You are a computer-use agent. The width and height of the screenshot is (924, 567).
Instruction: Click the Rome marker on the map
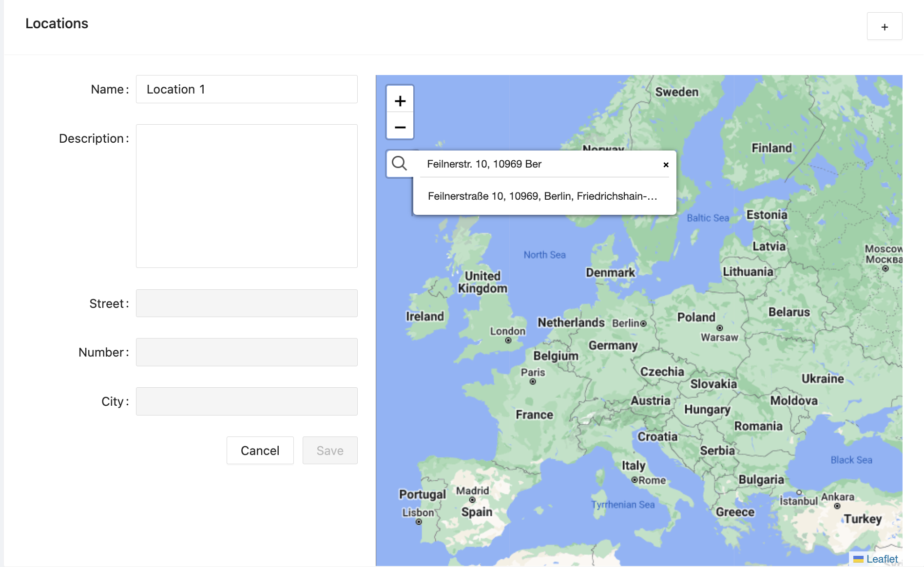635,480
